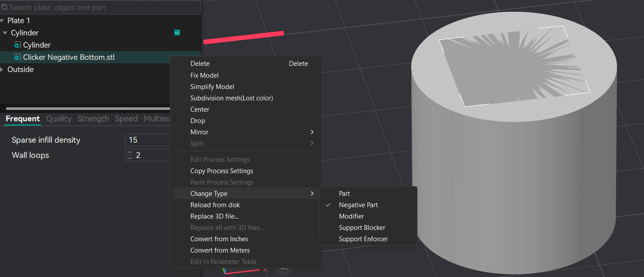Open the Mirror submenu
Image resolution: width=644 pixels, height=277 pixels.
pos(246,132)
